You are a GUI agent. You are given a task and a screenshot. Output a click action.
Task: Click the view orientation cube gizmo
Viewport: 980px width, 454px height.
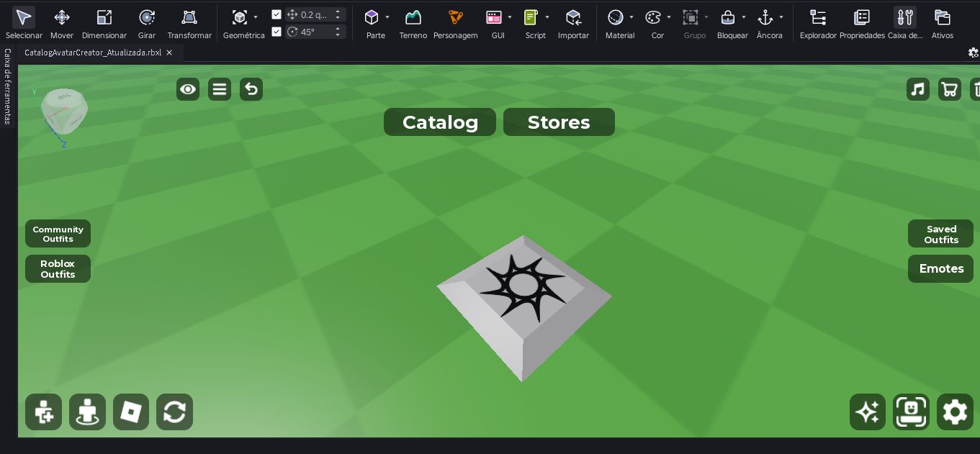coord(64,111)
